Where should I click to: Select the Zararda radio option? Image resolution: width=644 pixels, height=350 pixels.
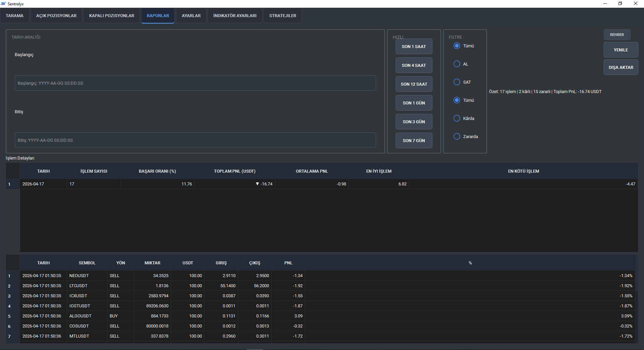pyautogui.click(x=457, y=136)
